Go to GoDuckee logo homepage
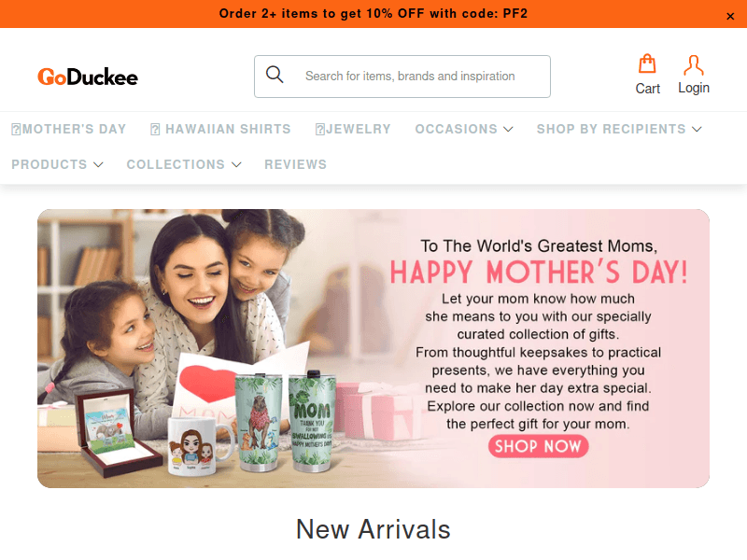 point(88,77)
